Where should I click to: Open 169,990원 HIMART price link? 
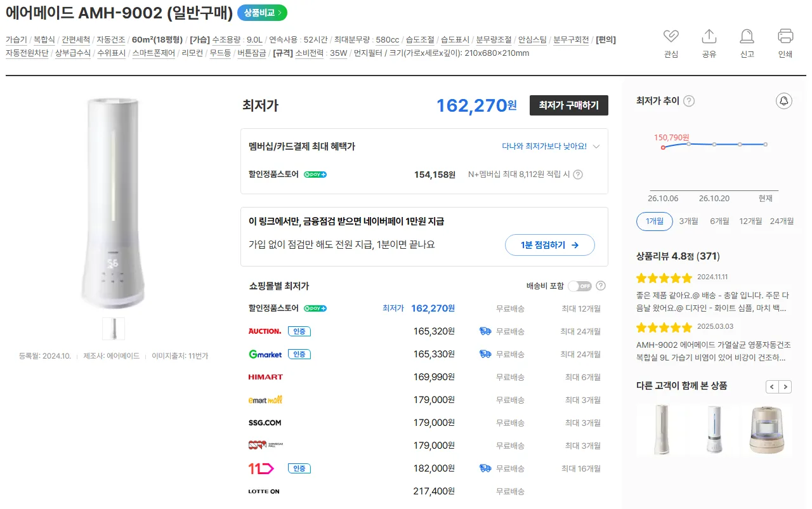(434, 377)
